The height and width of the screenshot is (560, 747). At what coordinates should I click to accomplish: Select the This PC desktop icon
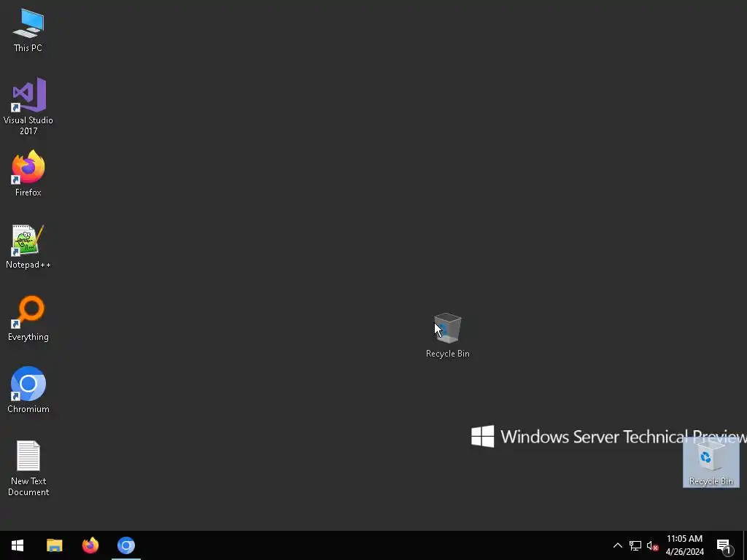point(28,31)
